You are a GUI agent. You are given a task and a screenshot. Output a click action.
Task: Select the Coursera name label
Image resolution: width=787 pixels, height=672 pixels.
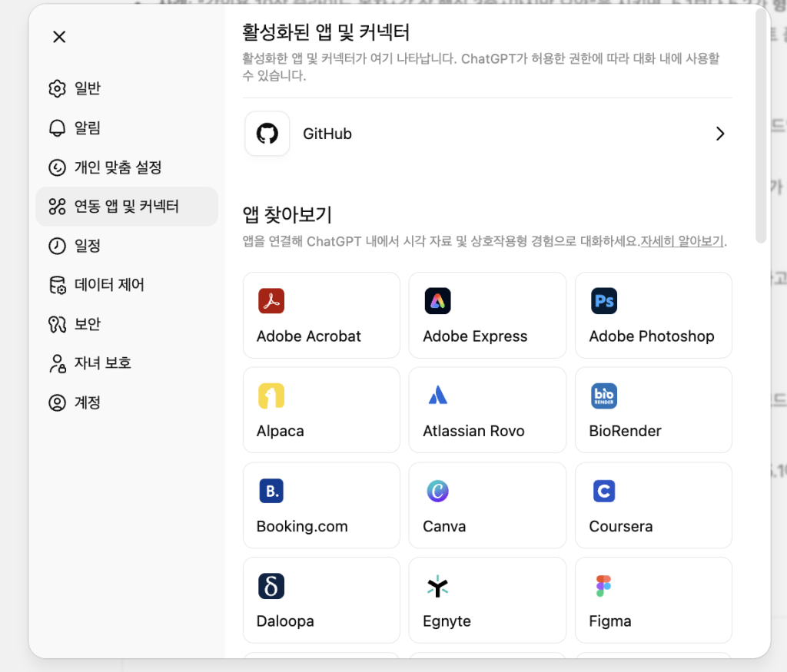pyautogui.click(x=620, y=526)
